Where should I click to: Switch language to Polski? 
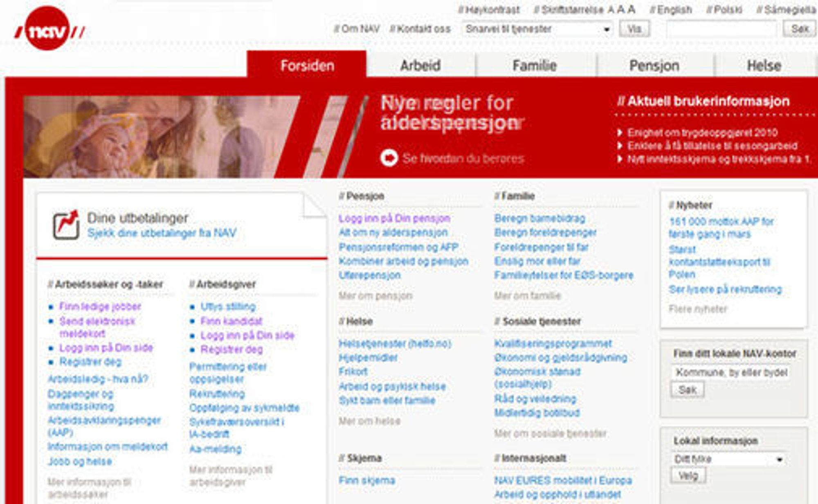click(x=724, y=10)
